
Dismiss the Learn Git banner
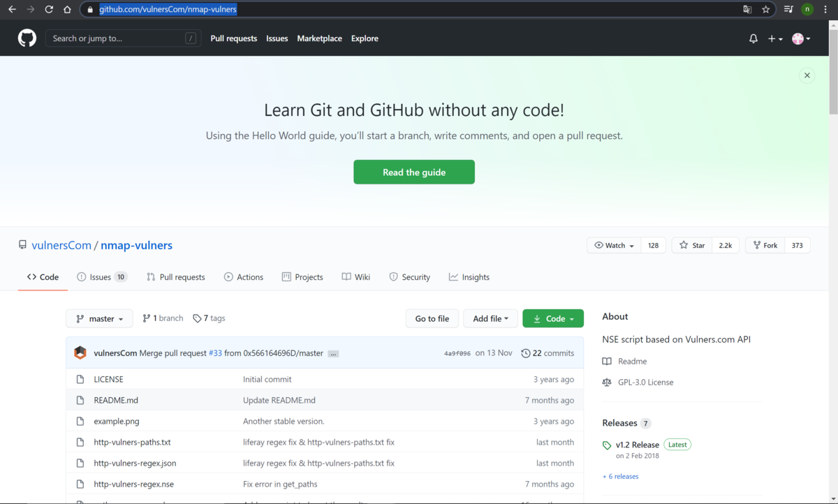[x=807, y=75]
